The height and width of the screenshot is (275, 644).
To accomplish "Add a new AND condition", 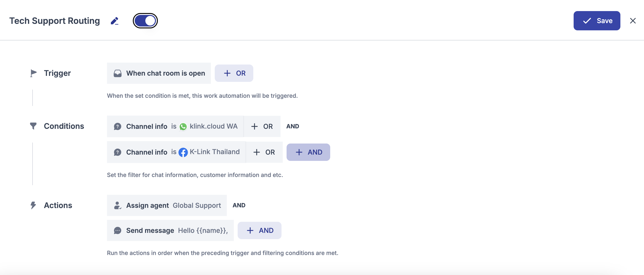I will [308, 152].
